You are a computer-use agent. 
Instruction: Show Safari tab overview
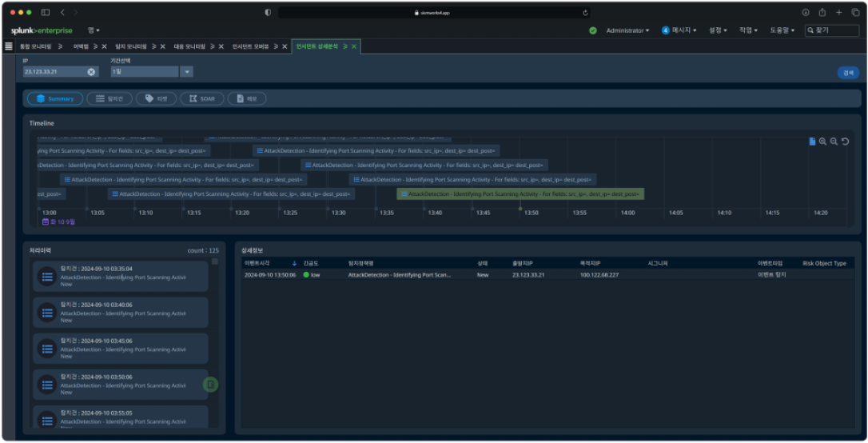855,12
